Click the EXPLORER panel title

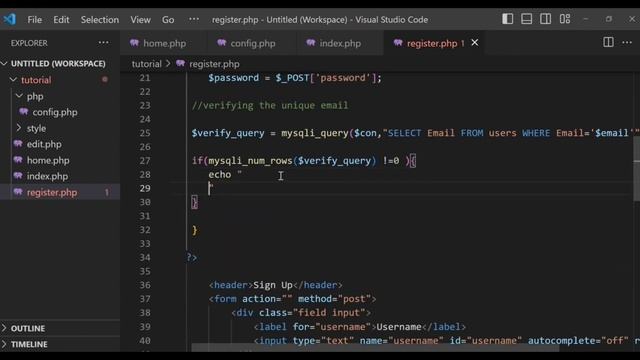click(x=29, y=43)
